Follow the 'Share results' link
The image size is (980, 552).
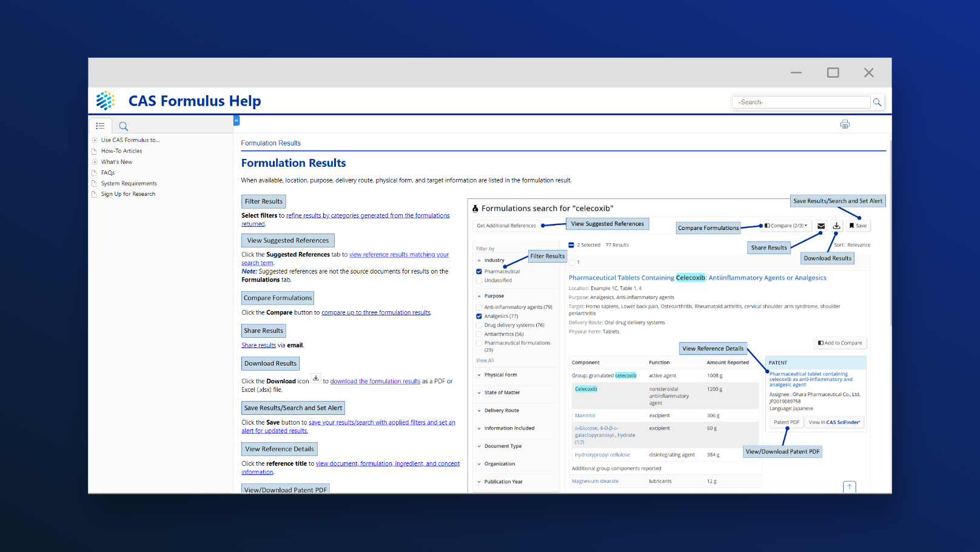[x=258, y=345]
